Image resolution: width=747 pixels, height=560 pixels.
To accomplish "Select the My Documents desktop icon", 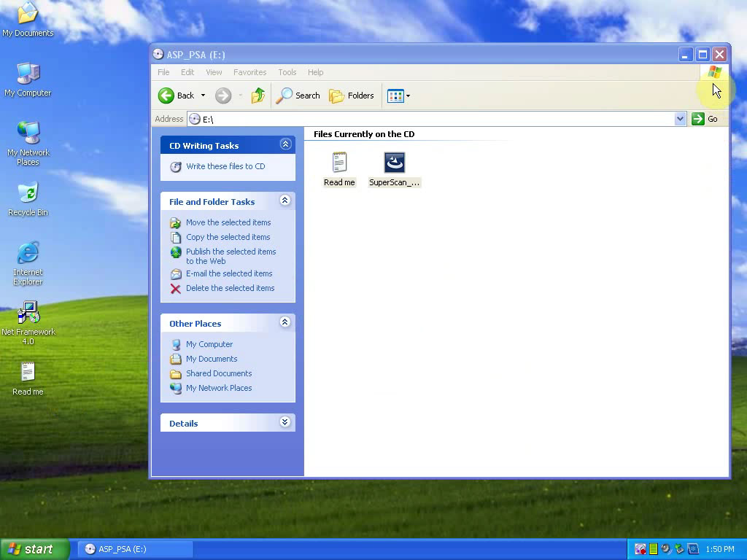I will [28, 19].
